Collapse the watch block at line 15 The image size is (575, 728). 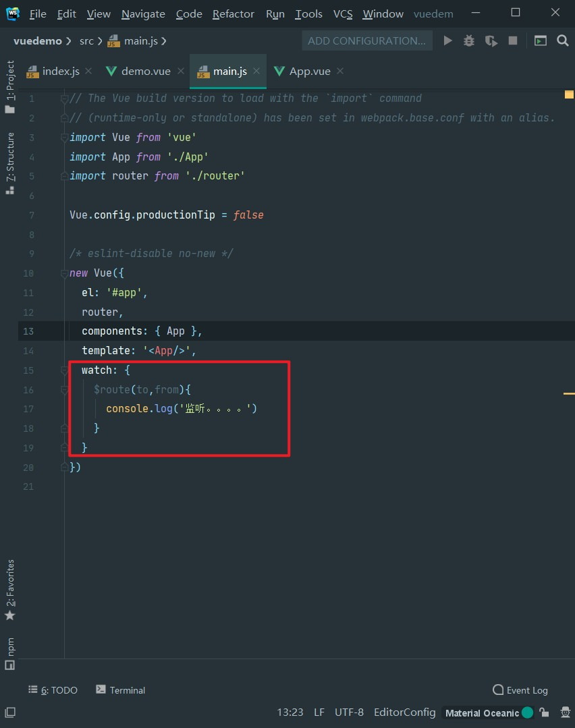[65, 370]
